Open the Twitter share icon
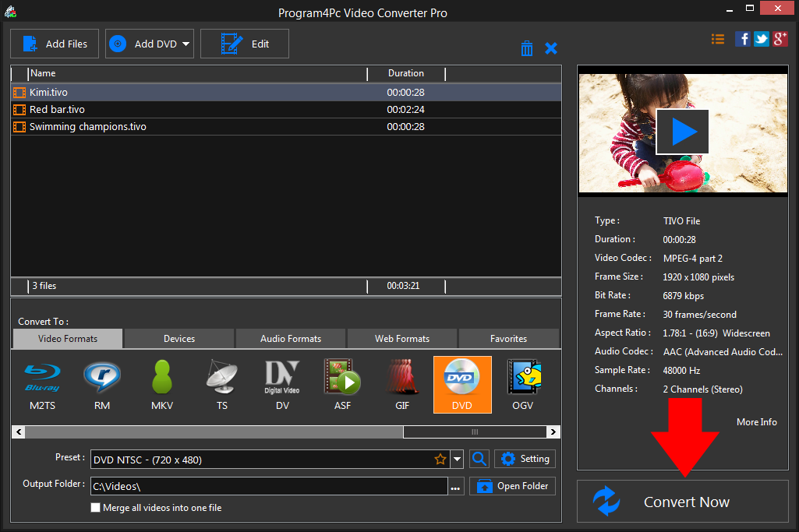The width and height of the screenshot is (799, 532). coord(762,39)
